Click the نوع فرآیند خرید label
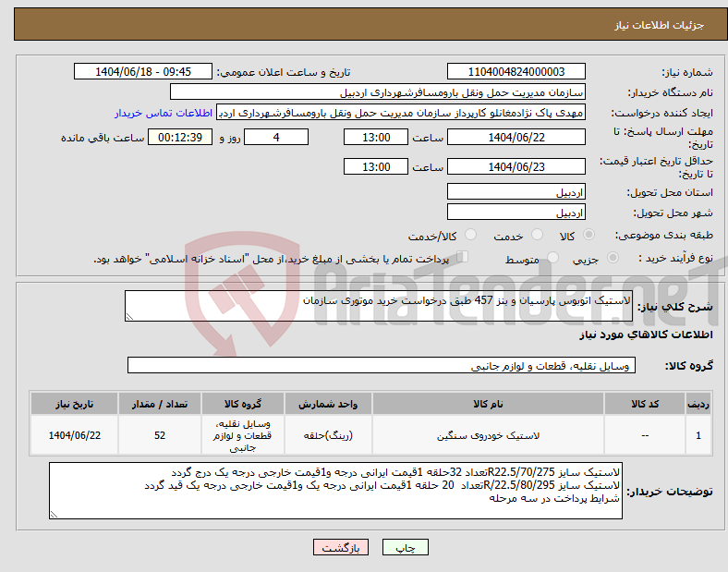 675,258
